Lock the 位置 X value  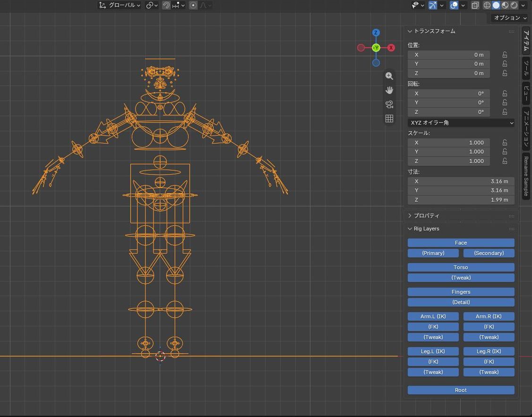click(x=505, y=55)
